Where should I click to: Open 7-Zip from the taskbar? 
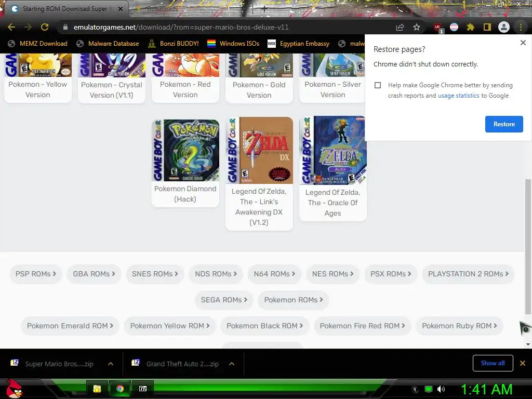pos(143,389)
